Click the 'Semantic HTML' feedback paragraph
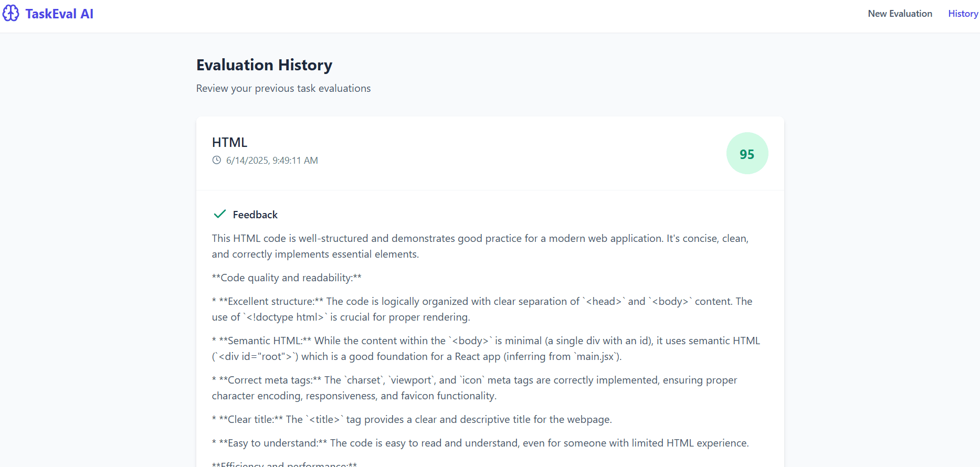Screen dimensions: 980x467 486,348
